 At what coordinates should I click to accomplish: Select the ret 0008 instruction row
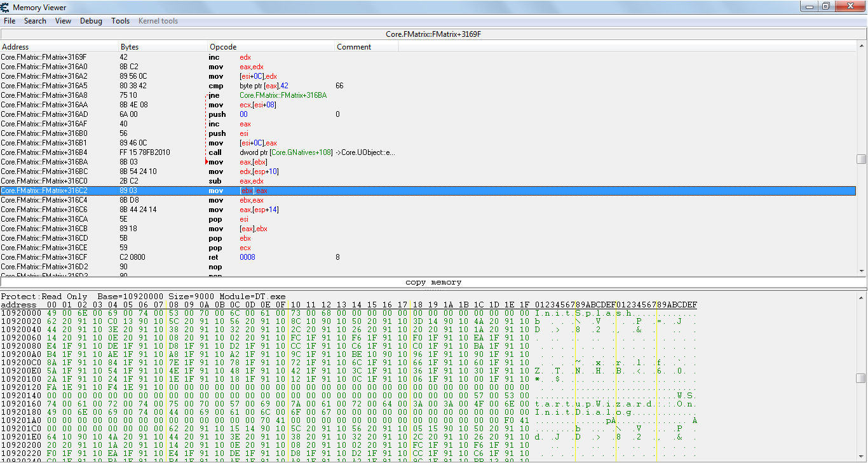254,257
